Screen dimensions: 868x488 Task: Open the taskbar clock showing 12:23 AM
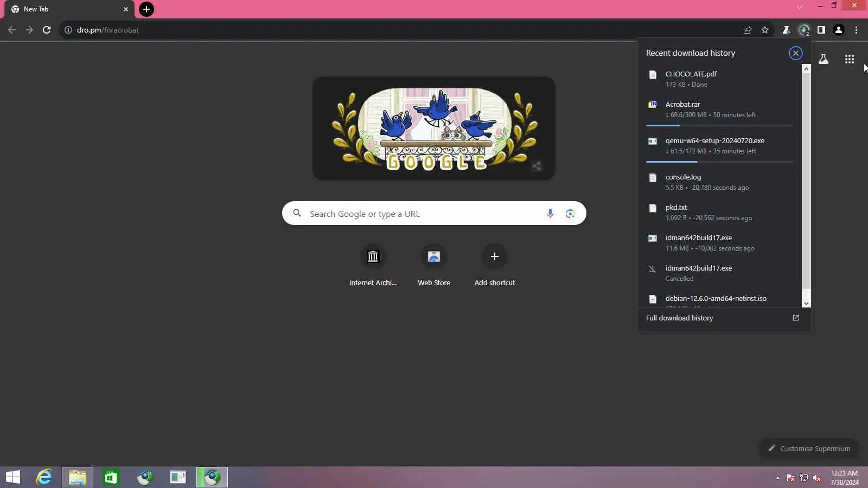pos(844,478)
